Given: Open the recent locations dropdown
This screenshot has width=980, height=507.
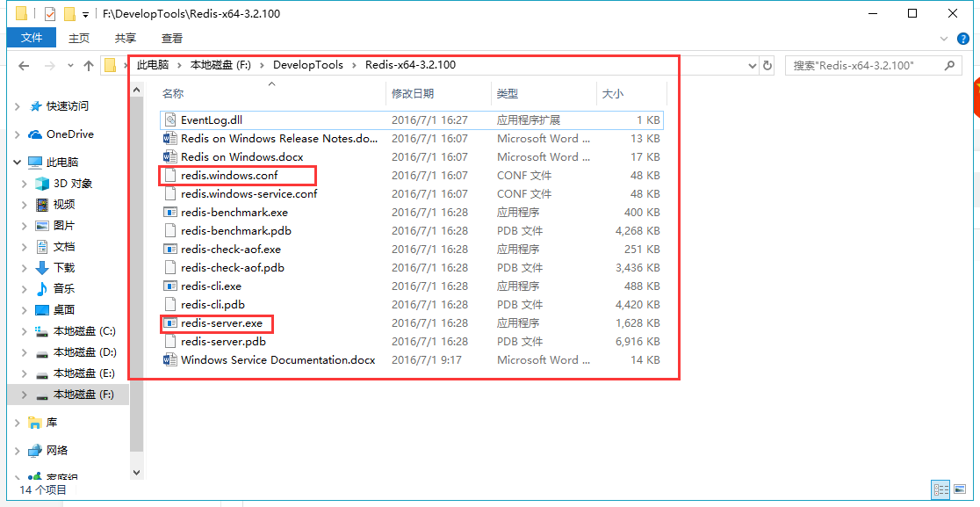Looking at the screenshot, I should 70,65.
